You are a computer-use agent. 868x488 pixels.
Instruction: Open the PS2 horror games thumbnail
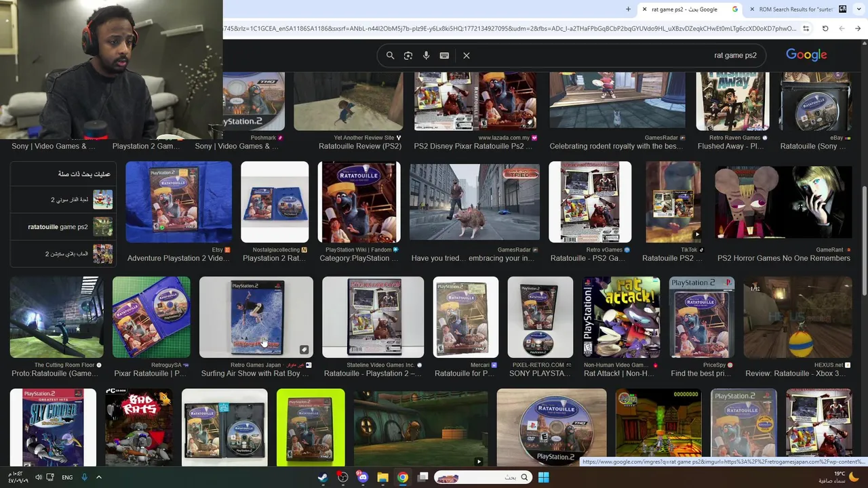tap(783, 203)
